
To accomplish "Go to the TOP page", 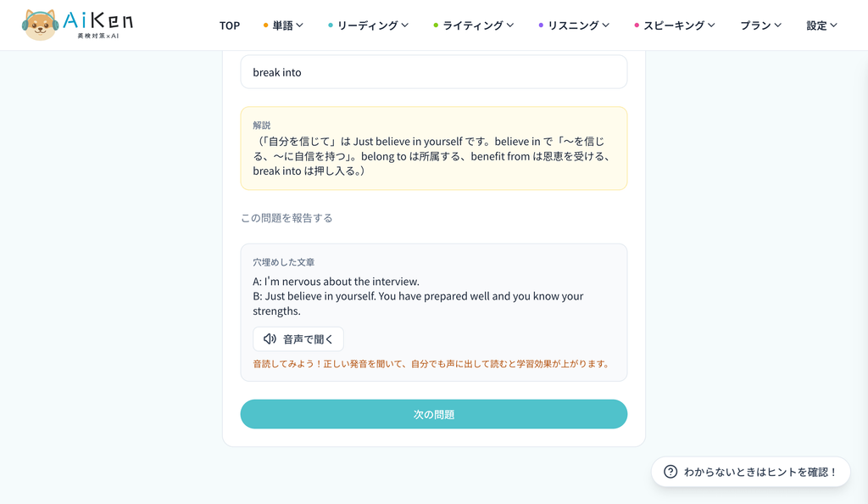I will coord(229,25).
